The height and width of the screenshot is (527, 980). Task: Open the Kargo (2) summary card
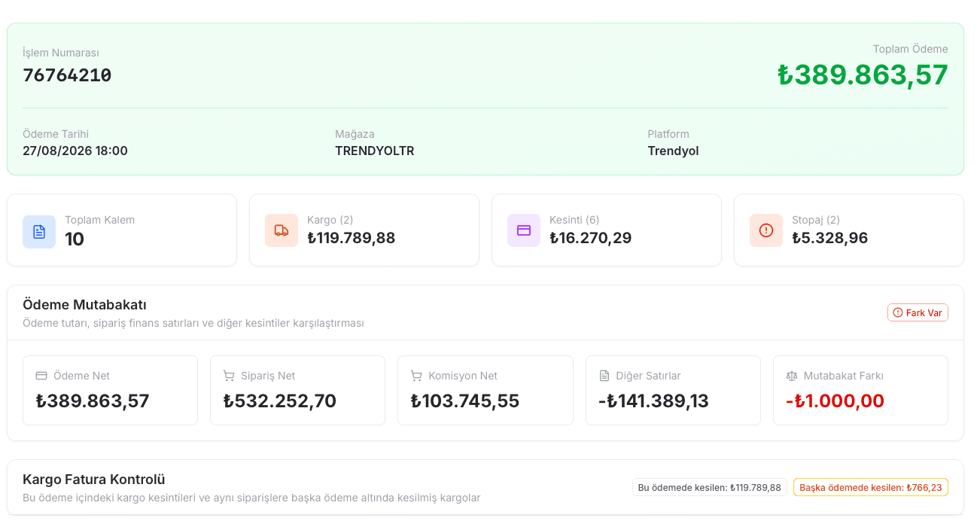pyautogui.click(x=364, y=230)
